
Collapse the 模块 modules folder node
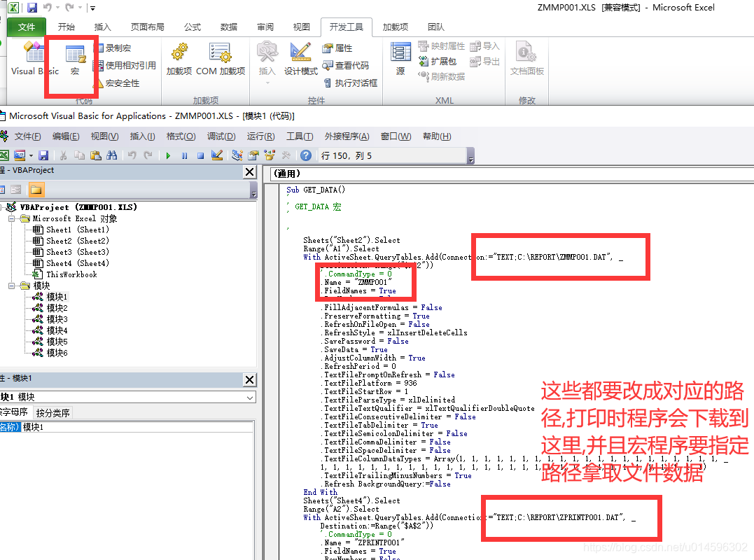pyautogui.click(x=11, y=286)
